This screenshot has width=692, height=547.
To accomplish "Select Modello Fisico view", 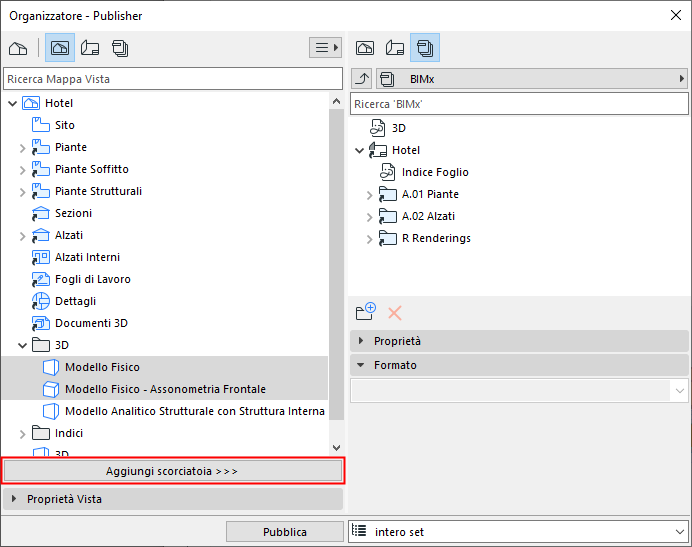I will click(x=102, y=367).
